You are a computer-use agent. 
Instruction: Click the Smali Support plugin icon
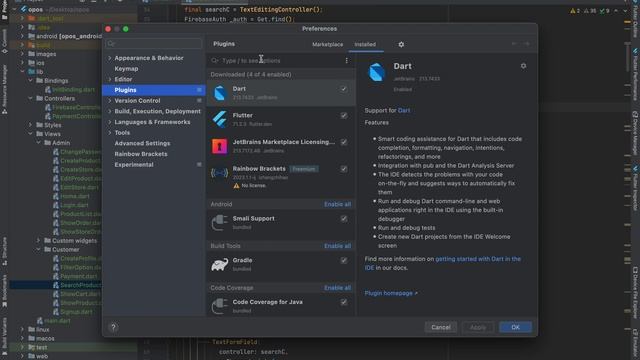[x=220, y=223]
